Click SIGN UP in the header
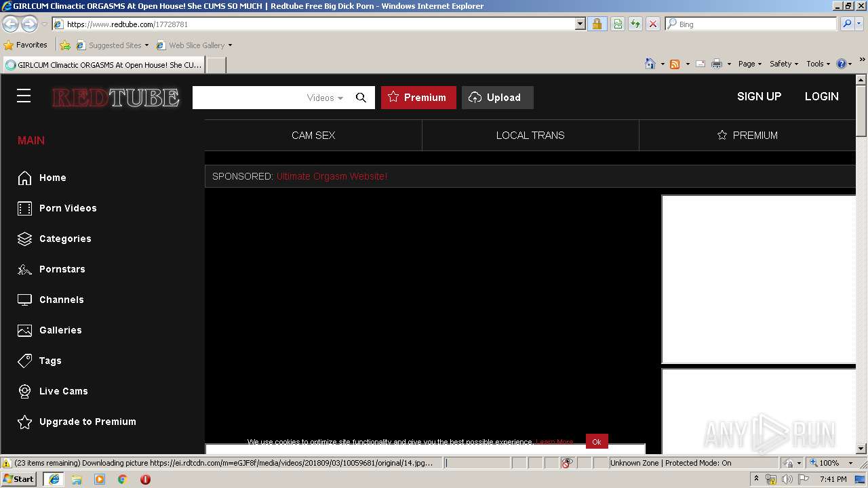Image resolution: width=868 pixels, height=488 pixels. pos(759,96)
